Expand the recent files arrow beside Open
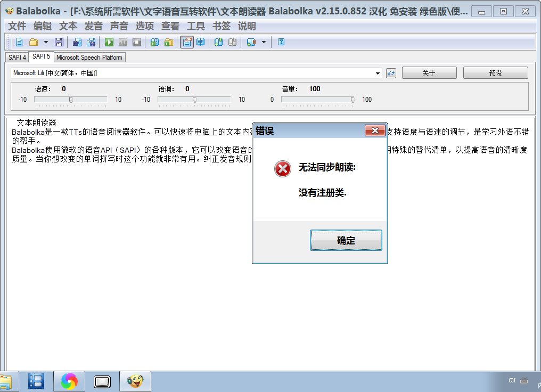The height and width of the screenshot is (392, 541). pyautogui.click(x=46, y=42)
